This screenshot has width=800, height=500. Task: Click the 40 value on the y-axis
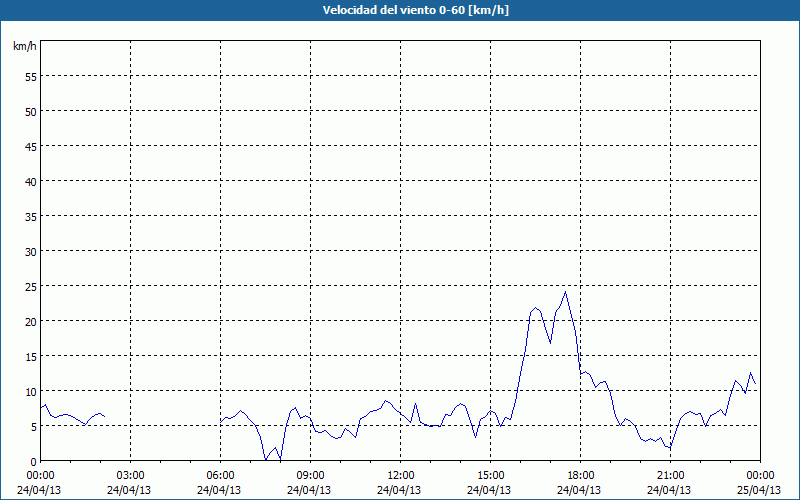tap(31, 182)
